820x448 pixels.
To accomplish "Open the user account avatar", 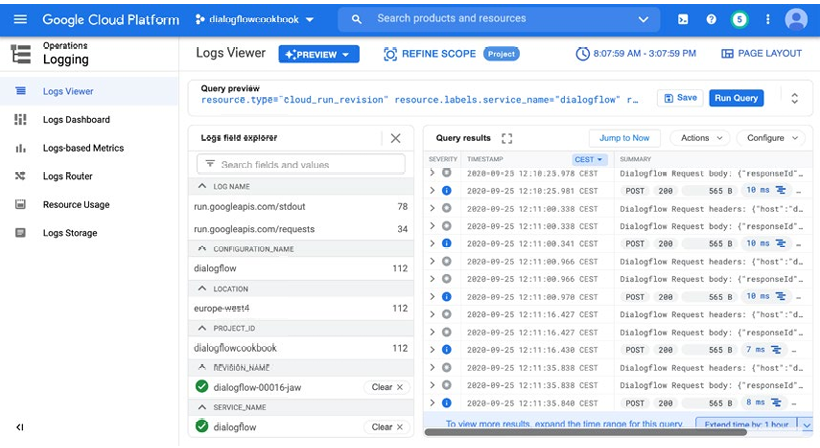I will (x=796, y=19).
